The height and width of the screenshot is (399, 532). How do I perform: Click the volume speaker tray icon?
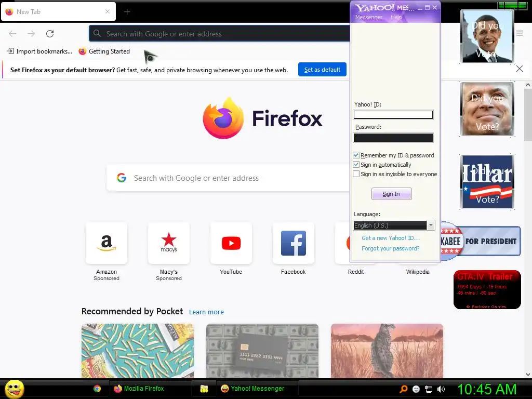[441, 389]
